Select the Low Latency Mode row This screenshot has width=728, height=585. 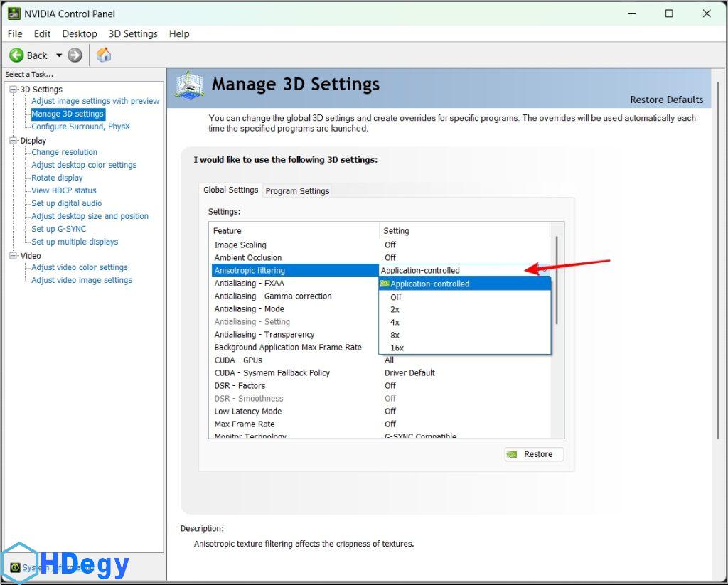(248, 412)
